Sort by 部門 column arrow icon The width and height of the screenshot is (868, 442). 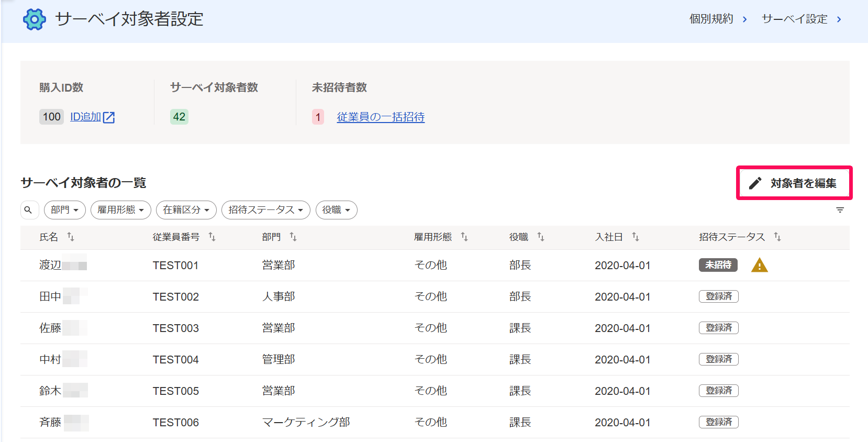(293, 237)
